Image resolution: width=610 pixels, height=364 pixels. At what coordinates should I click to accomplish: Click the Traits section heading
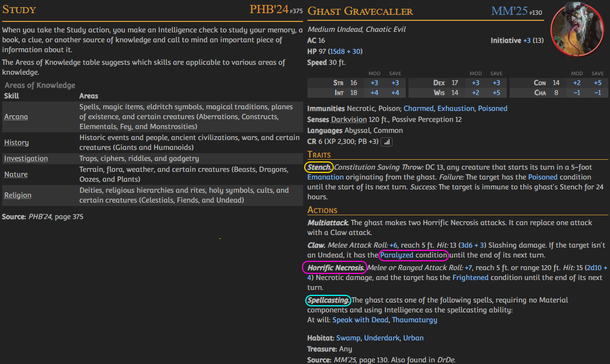[x=319, y=155]
